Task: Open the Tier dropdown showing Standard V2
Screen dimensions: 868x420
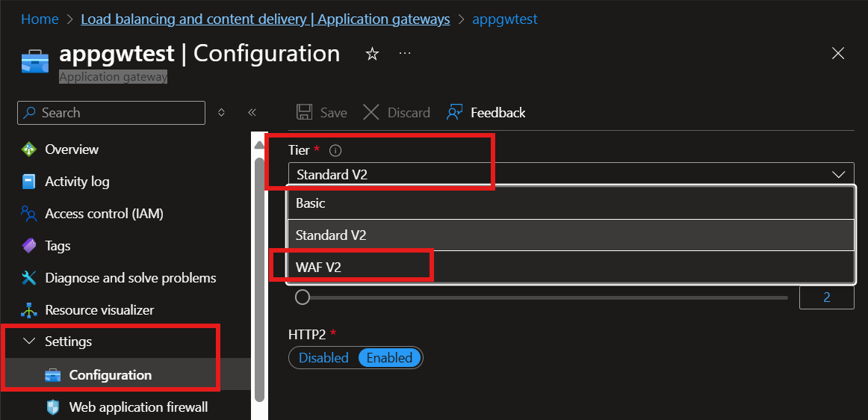Action: (571, 175)
